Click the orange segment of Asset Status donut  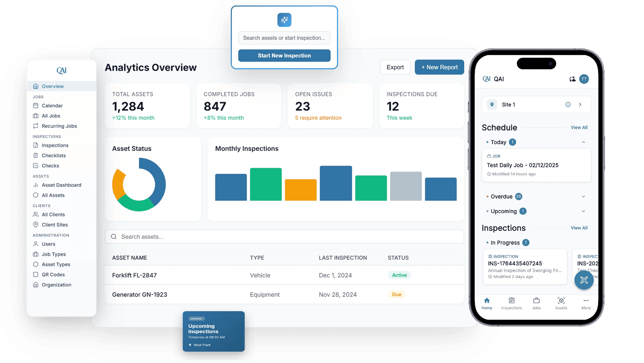pyautogui.click(x=117, y=184)
